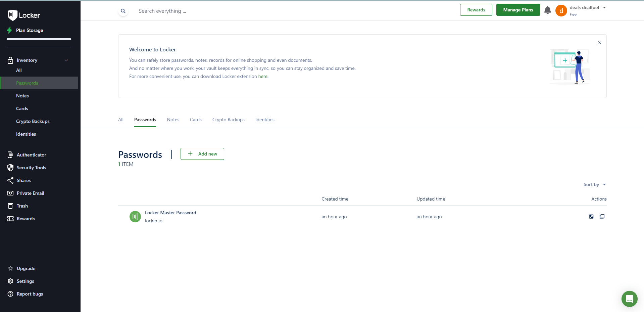Dismiss the Welcome to Locker banner
This screenshot has height=312, width=644.
coord(599,43)
